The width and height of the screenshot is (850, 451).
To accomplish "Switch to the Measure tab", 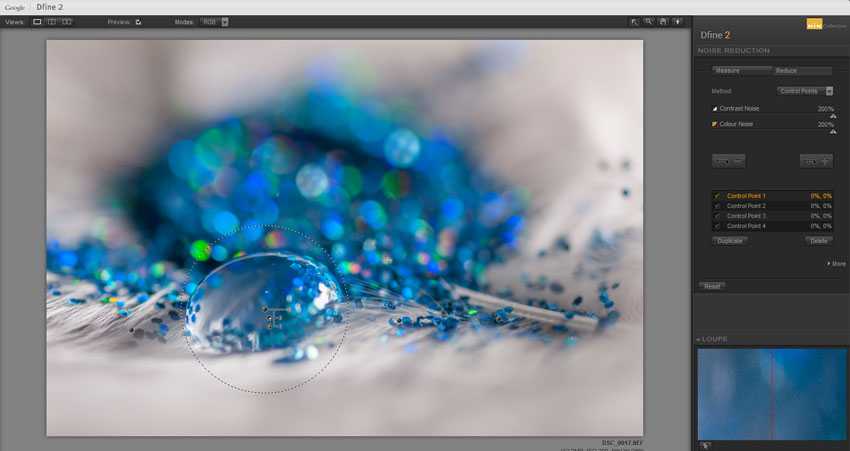I will pos(741,71).
